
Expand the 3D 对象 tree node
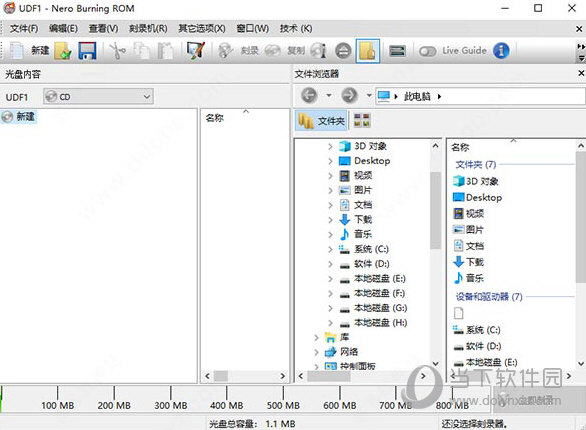coord(330,146)
